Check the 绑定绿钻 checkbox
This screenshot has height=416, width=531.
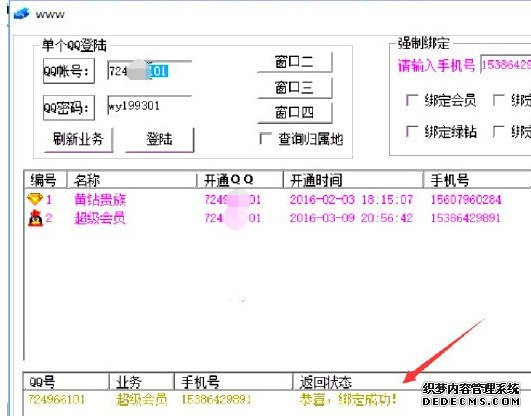click(411, 131)
